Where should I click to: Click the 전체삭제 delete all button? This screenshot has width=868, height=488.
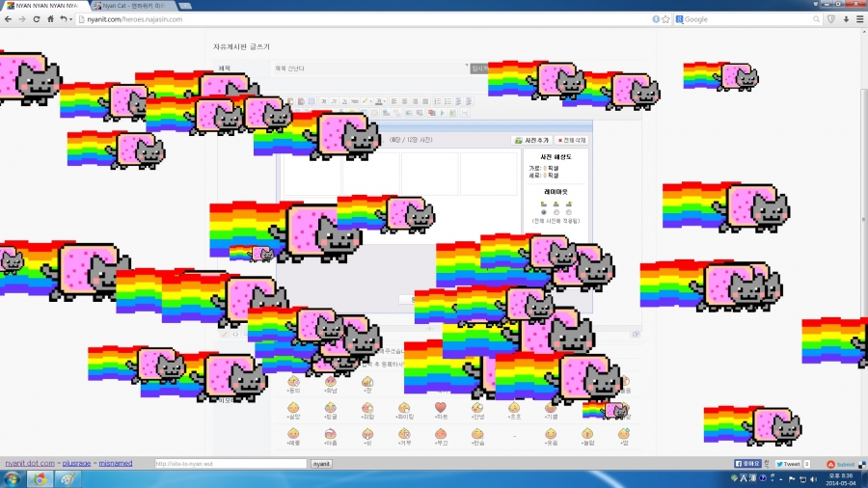(572, 141)
